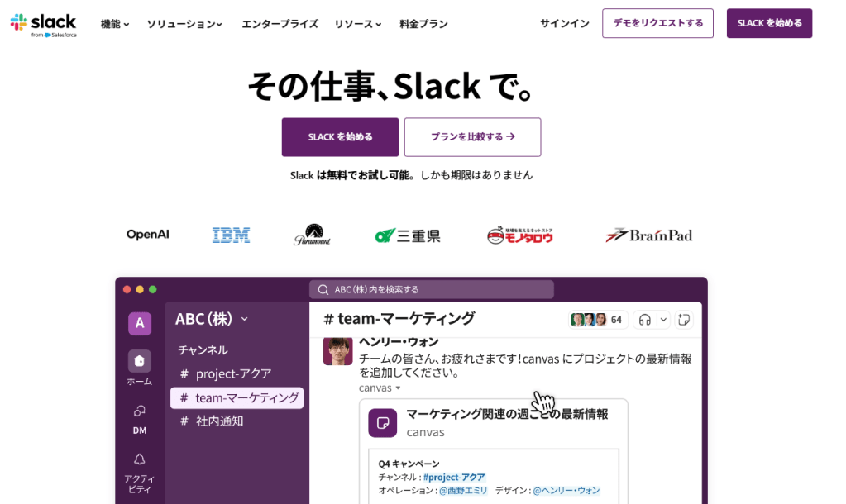Click the OpenAI logo
The width and height of the screenshot is (846, 504).
tap(147, 235)
